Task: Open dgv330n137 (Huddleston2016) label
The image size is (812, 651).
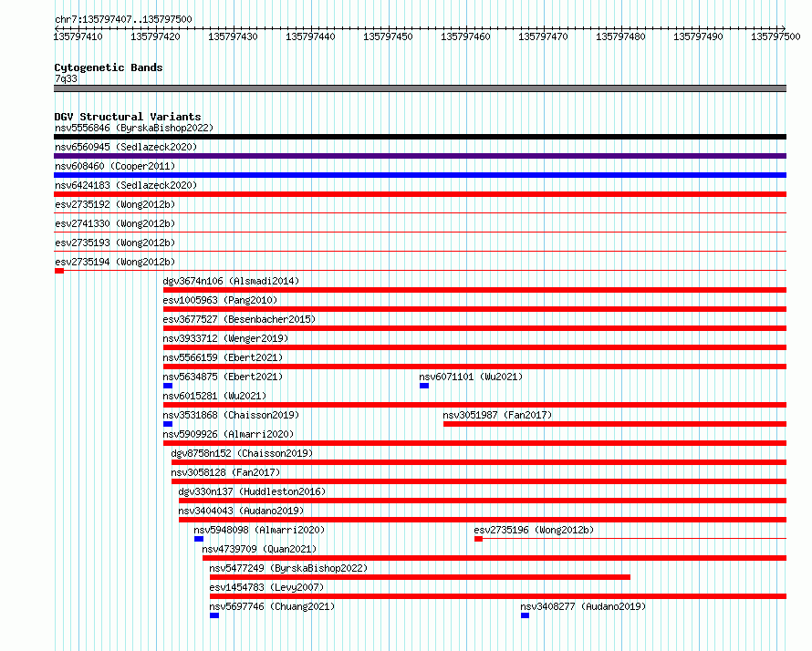Action: click(x=252, y=491)
